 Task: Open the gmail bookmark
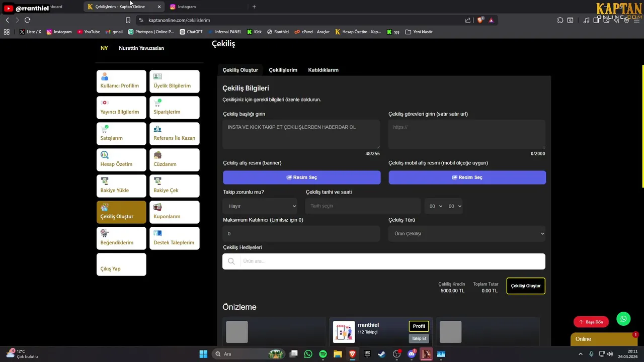114,32
